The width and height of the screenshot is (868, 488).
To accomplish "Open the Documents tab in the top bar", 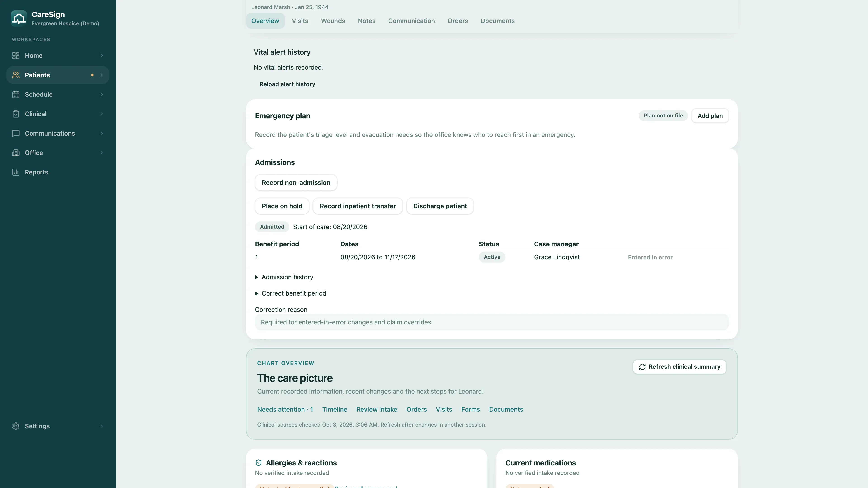I will 497,21.
